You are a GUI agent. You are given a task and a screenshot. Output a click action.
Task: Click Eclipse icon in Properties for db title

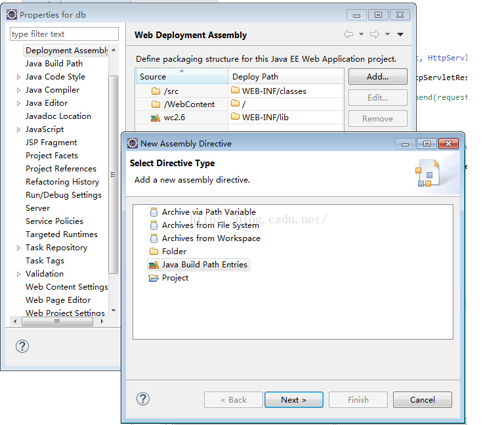12,14
